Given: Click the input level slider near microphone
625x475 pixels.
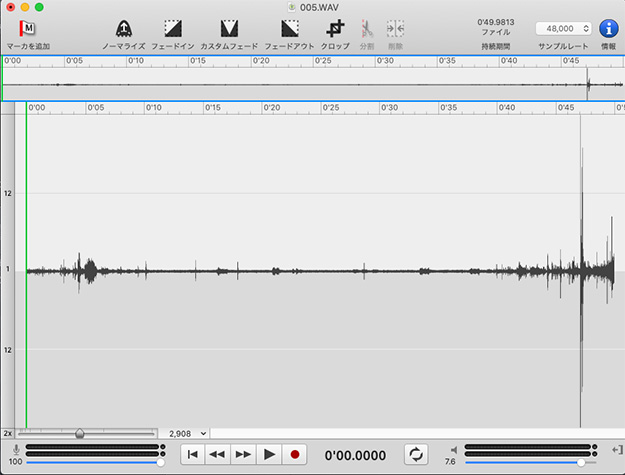Looking at the screenshot, I should point(93,463).
